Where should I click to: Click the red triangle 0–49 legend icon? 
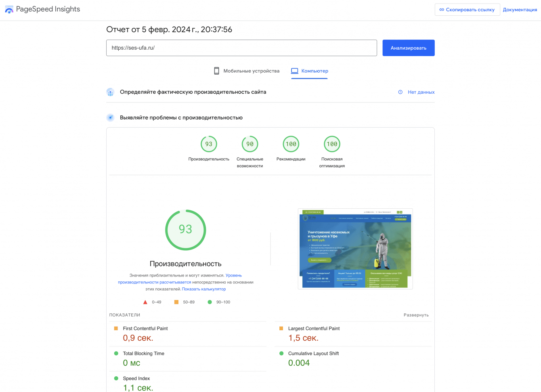tap(145, 302)
